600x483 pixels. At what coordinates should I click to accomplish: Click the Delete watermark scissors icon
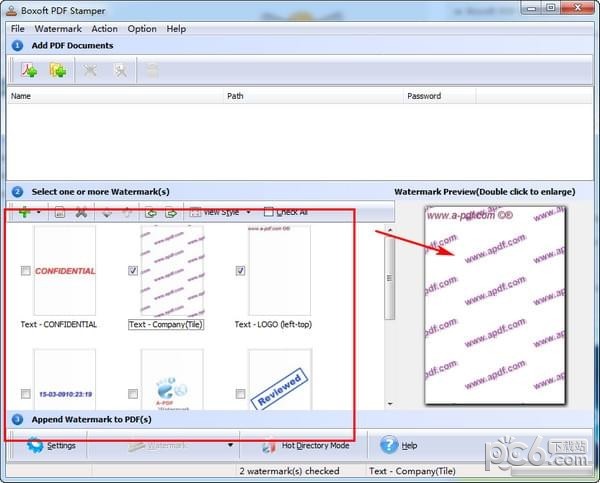coord(81,212)
